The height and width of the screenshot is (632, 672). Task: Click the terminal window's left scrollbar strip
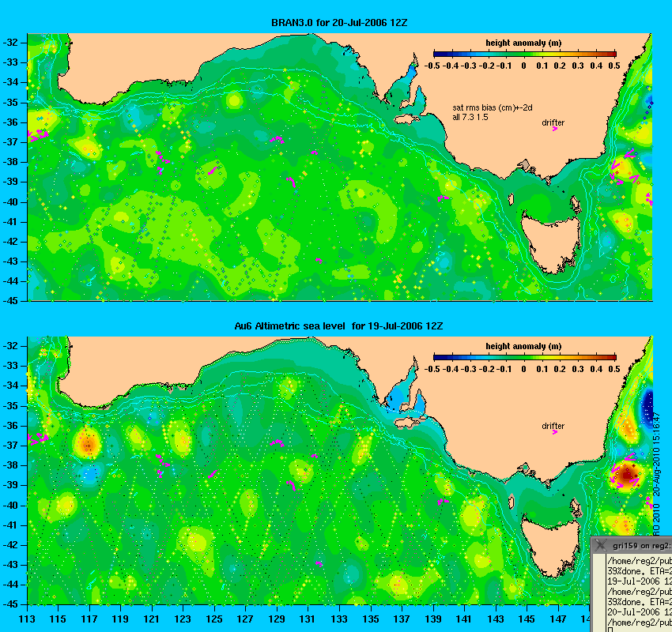(599, 592)
